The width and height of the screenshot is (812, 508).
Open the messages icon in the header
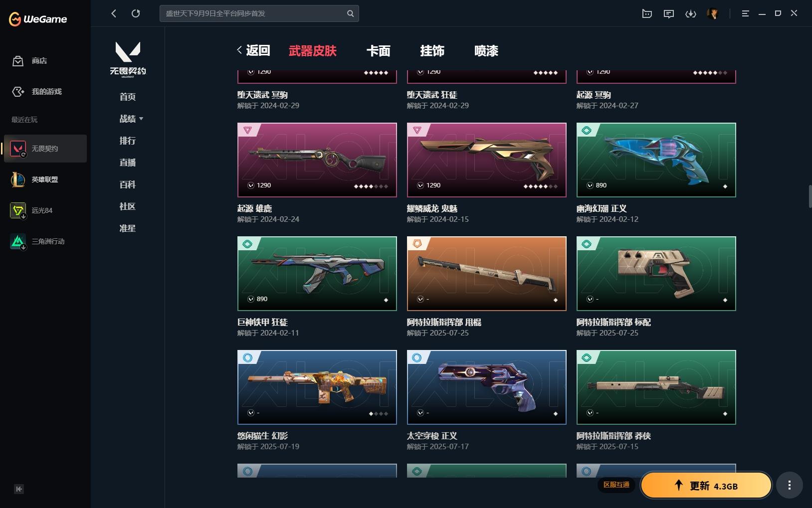[x=669, y=14]
